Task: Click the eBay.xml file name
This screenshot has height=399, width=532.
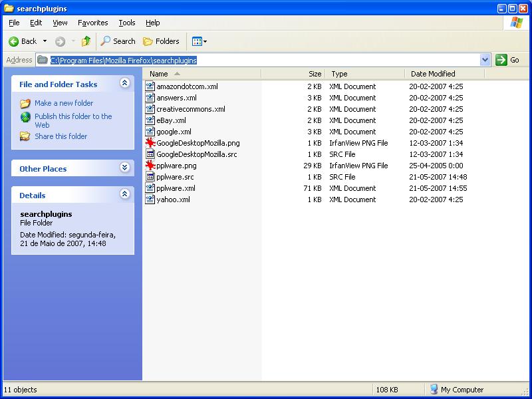Action: click(171, 120)
